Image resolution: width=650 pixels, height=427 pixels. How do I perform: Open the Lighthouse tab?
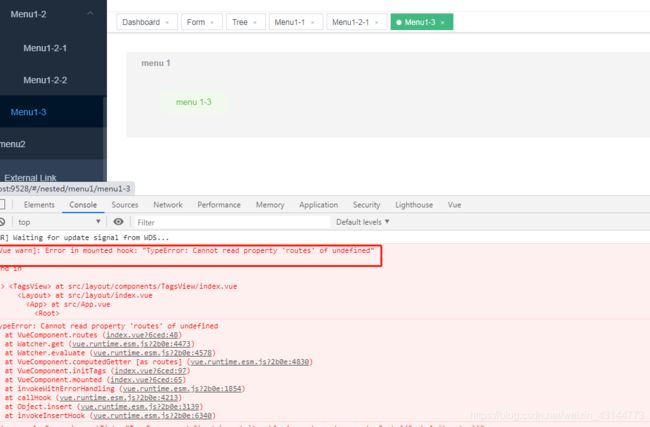414,205
